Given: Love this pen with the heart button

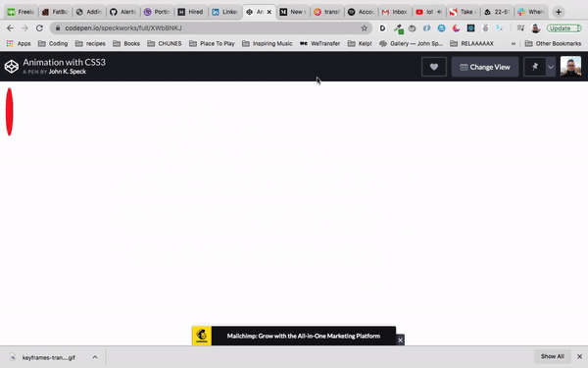Looking at the screenshot, I should click(x=434, y=67).
